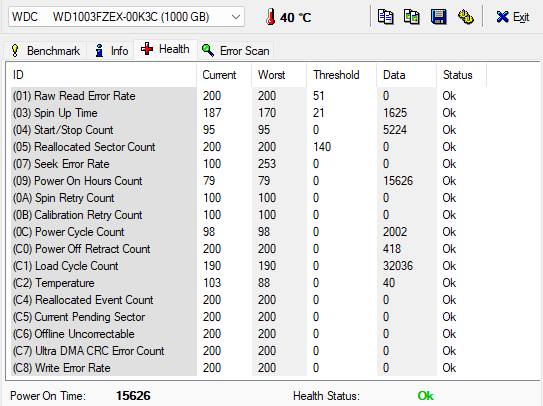Click the Threshold column header
Image resolution: width=543 pixels, height=406 pixels.
342,75
